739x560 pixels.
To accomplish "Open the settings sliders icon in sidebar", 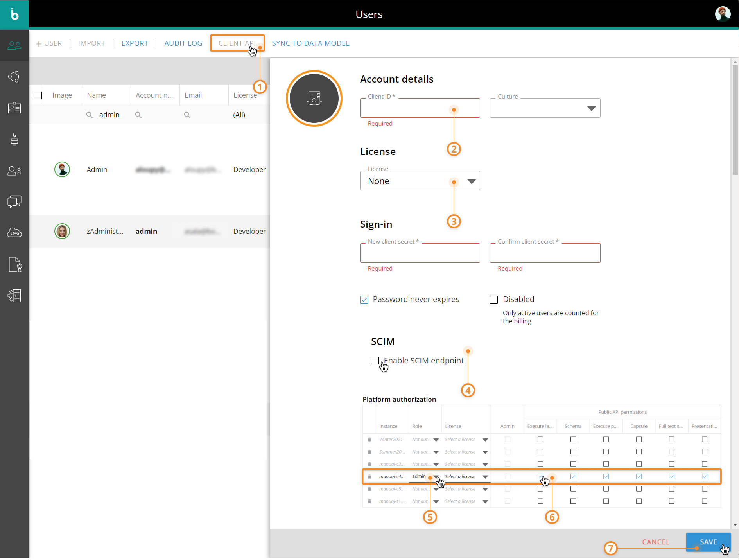I will (14, 296).
